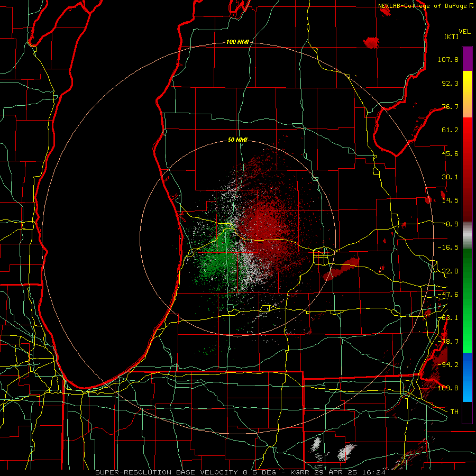This screenshot has width=476, height=476.
Task: Click the 61.2 velocity scale value
Action: pyautogui.click(x=450, y=130)
